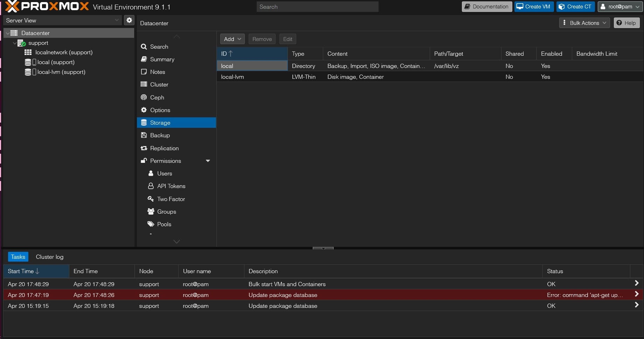Image resolution: width=644 pixels, height=339 pixels.
Task: Open the Bulk Actions dropdown
Action: (584, 23)
